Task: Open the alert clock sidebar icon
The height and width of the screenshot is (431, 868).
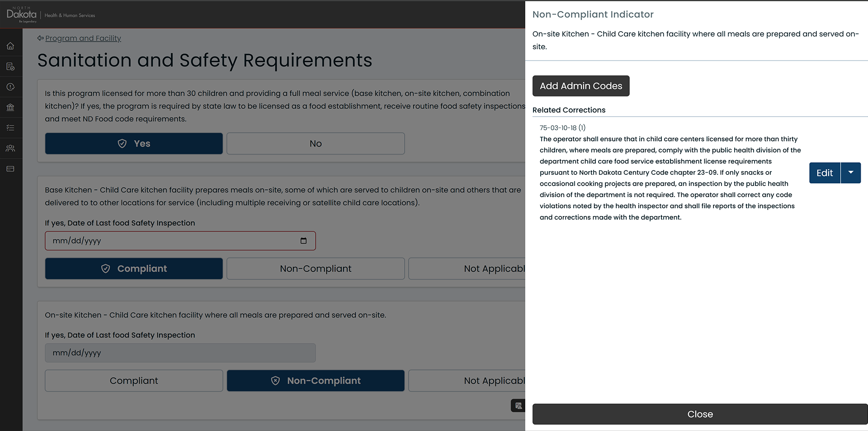Action: (x=10, y=87)
